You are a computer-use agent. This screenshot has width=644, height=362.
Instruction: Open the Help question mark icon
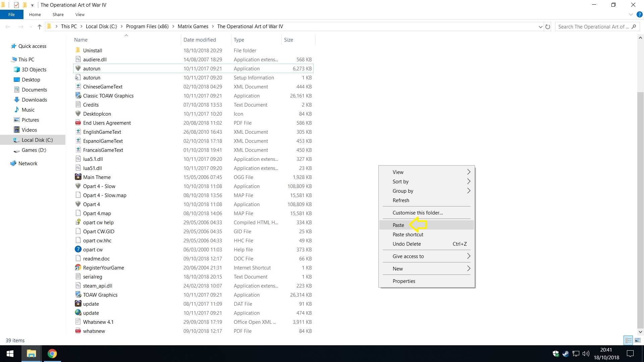point(639,14)
